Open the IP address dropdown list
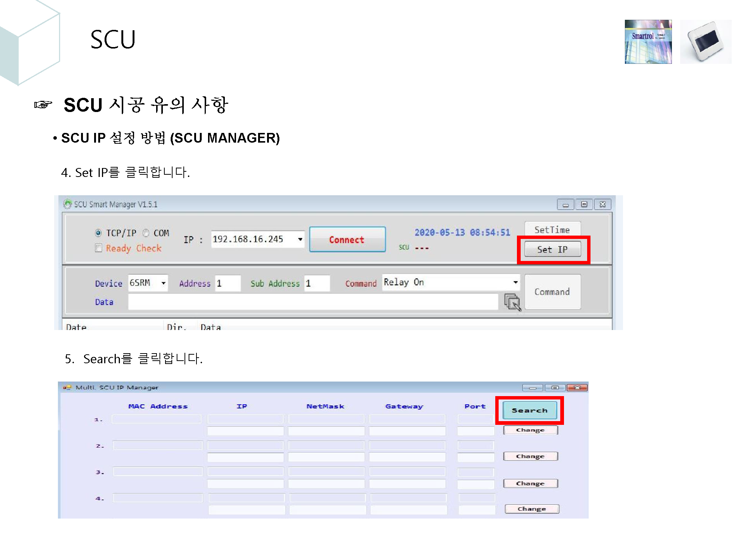The width and height of the screenshot is (747, 560). (300, 239)
